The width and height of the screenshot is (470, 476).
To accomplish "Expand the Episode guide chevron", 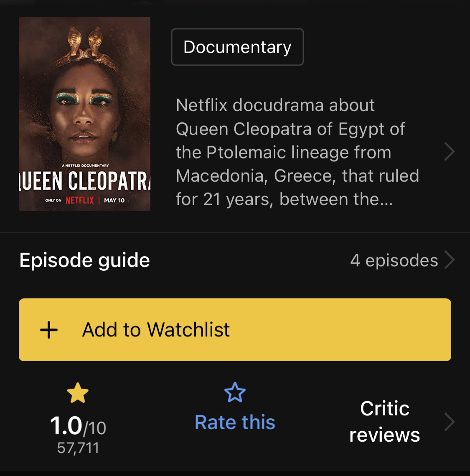I will (x=450, y=260).
